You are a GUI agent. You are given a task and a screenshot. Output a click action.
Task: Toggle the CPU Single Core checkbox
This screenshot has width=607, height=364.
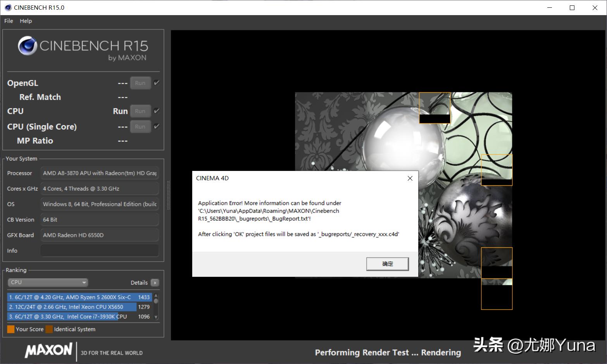157,126
